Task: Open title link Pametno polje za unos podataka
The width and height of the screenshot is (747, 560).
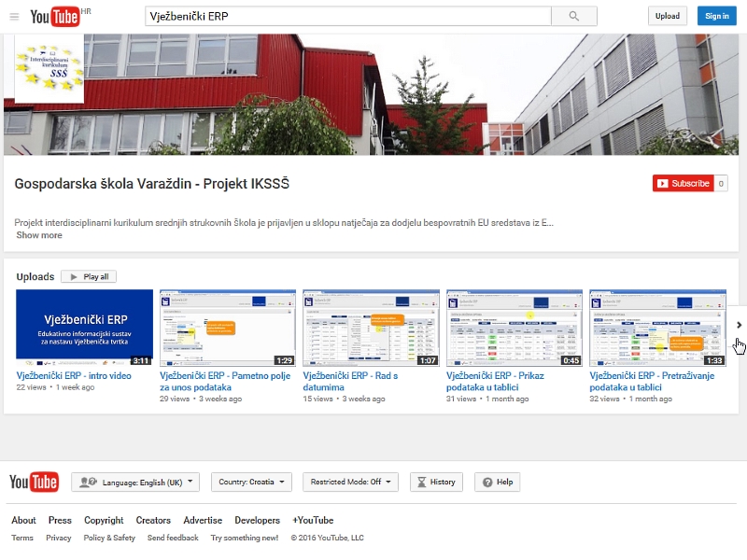Action: (225, 382)
